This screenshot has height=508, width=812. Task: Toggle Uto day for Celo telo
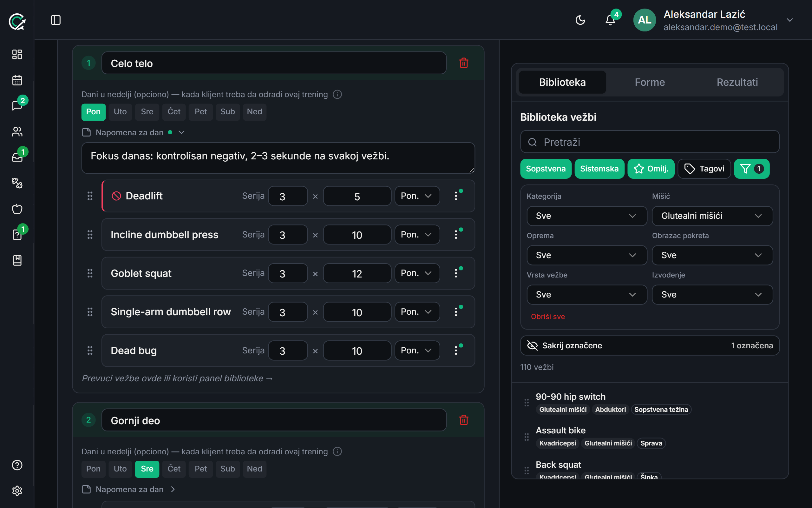(120, 111)
